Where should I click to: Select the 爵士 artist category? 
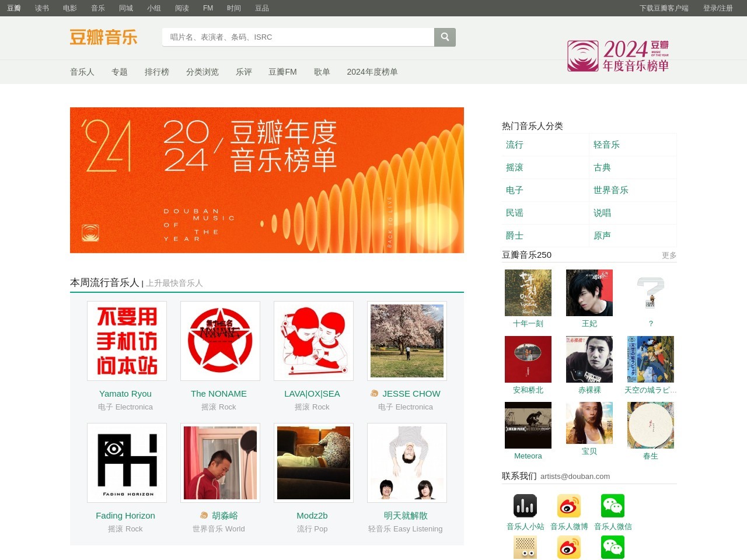[515, 236]
